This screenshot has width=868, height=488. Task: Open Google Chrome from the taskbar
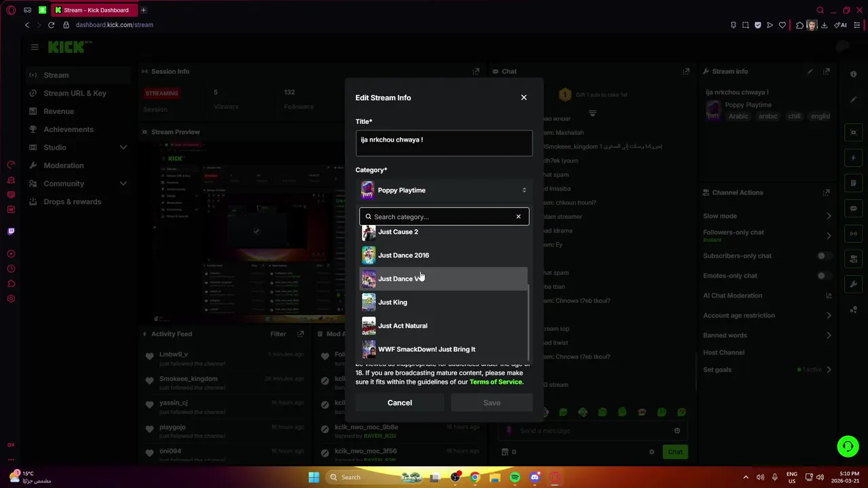coord(475,477)
